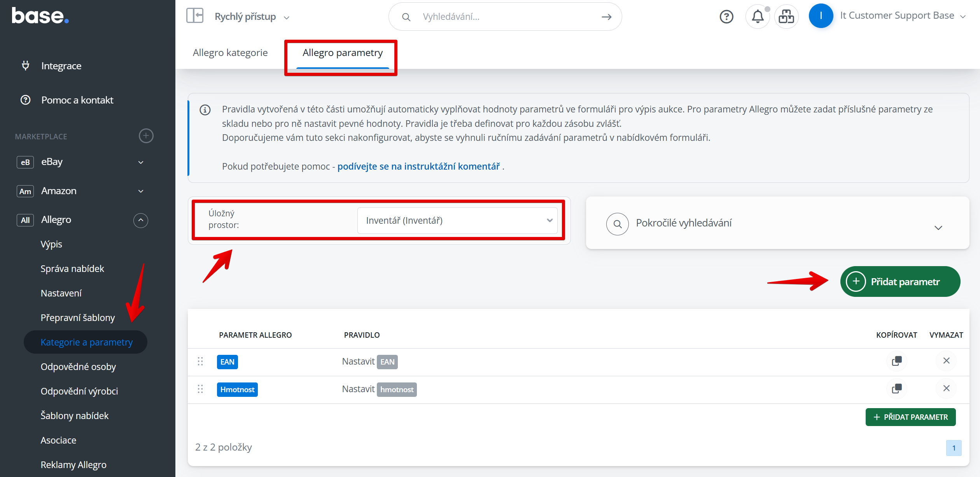Click the base logo

point(40,16)
